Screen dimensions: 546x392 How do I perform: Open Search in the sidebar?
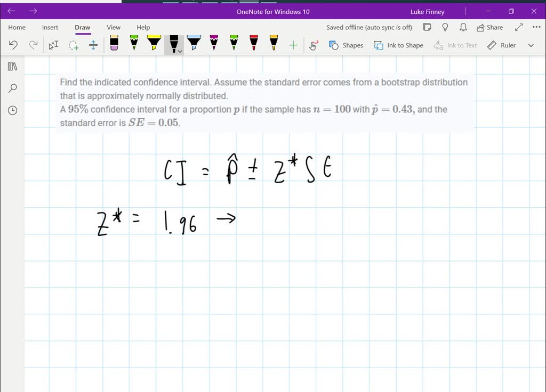[12, 88]
